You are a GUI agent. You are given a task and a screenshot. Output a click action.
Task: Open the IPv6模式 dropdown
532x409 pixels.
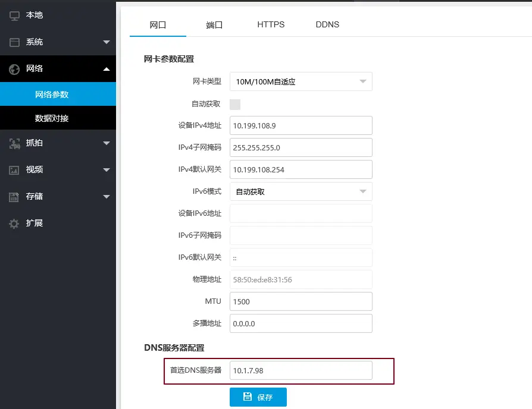pyautogui.click(x=301, y=191)
